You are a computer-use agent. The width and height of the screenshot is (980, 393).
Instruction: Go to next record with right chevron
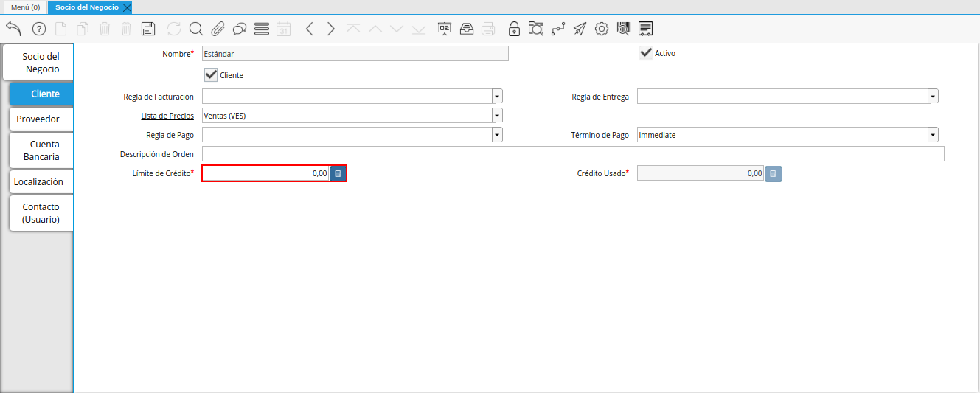coord(331,29)
